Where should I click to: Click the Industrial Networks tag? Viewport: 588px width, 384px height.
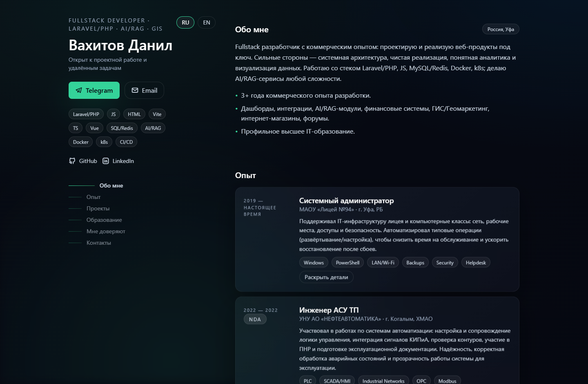383,381
